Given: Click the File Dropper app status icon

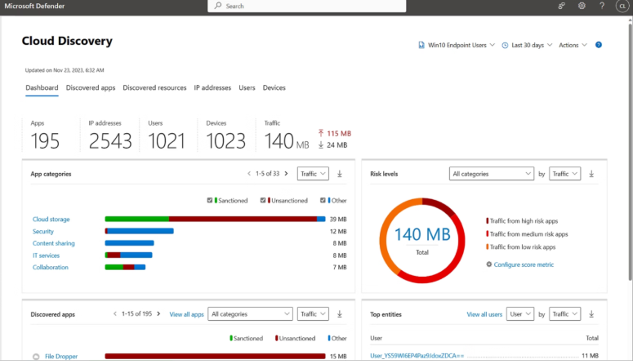Looking at the screenshot, I should click(x=36, y=357).
